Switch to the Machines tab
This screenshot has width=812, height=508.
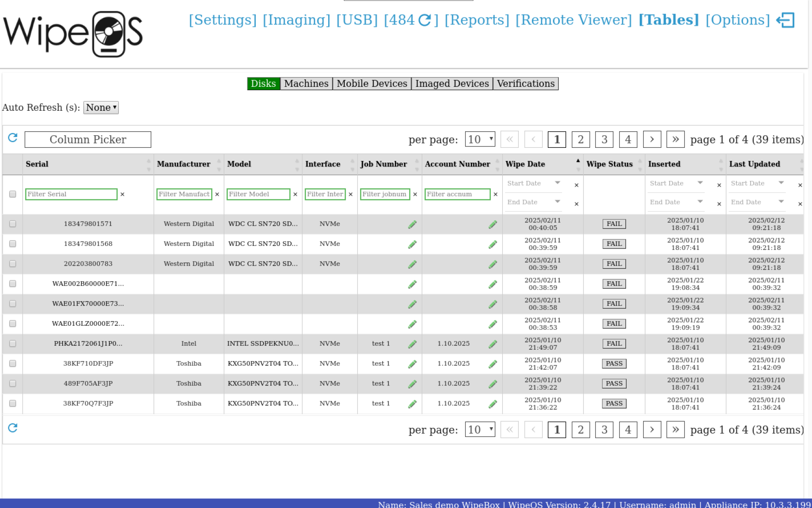[x=306, y=84]
